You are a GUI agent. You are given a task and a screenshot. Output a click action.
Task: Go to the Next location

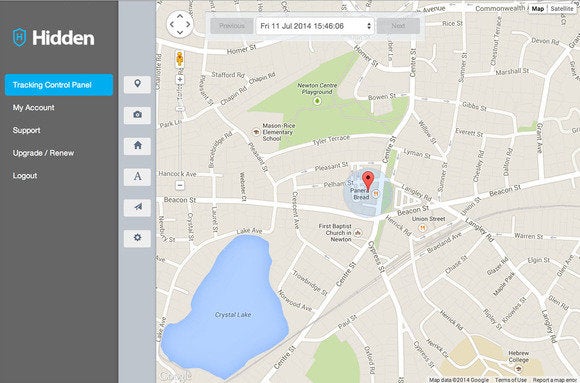click(x=398, y=26)
